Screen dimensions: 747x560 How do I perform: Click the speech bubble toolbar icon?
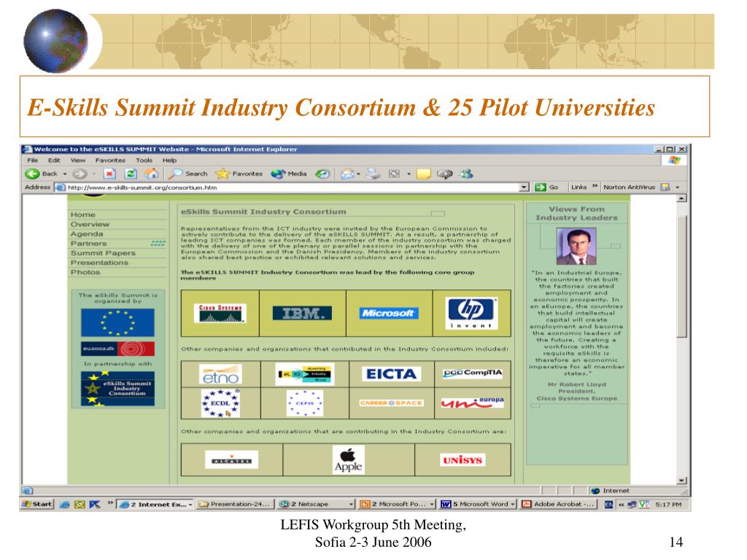(x=444, y=174)
